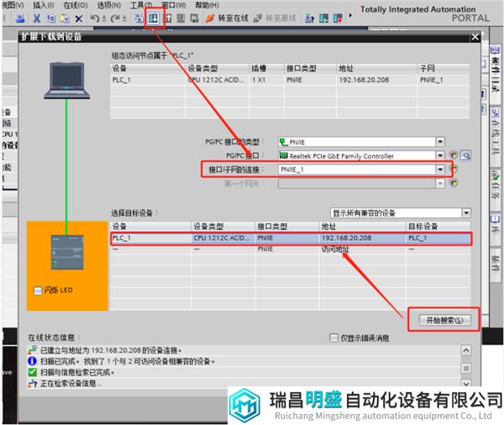Click the Delete X icon in the toolbar
Viewport: 504px width, 425px height.
pos(78,19)
